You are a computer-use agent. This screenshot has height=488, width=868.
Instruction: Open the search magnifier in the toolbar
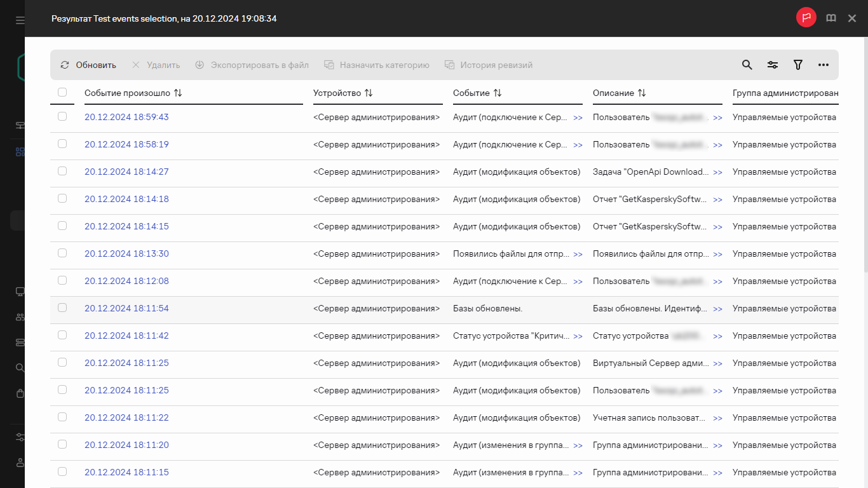pyautogui.click(x=747, y=65)
